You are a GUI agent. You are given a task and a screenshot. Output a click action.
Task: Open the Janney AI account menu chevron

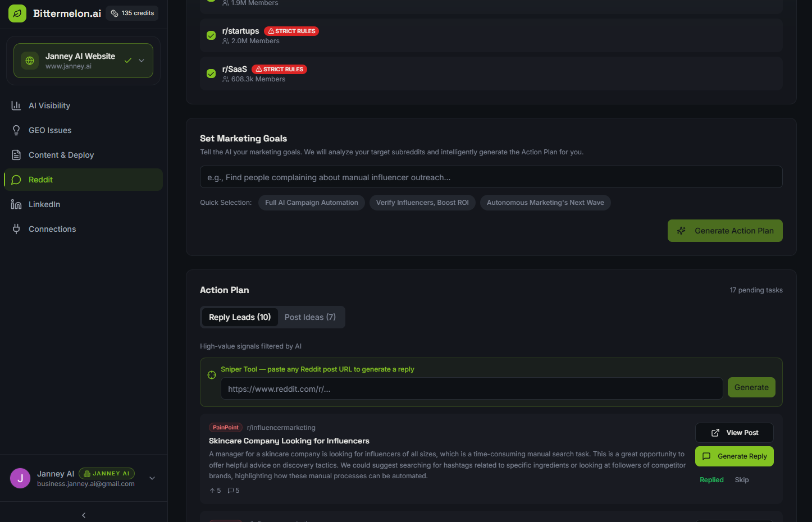[152, 478]
